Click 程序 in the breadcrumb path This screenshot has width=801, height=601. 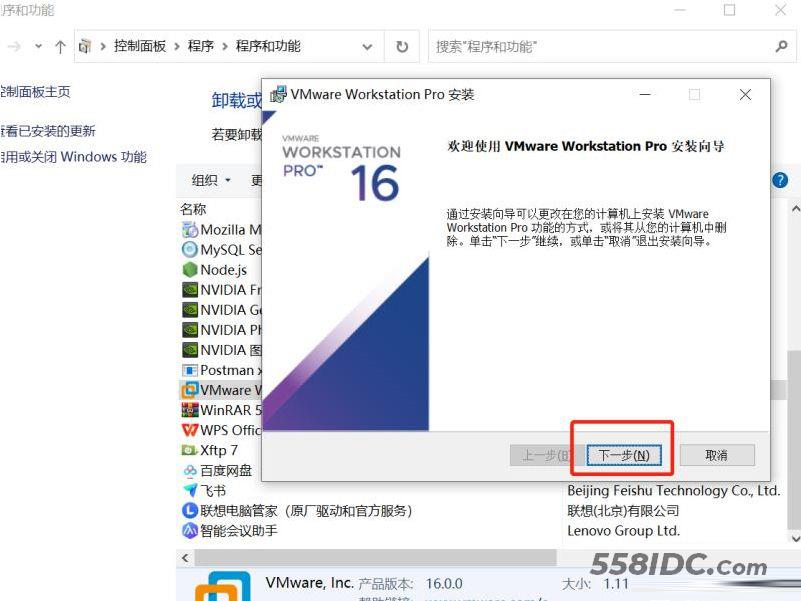200,46
